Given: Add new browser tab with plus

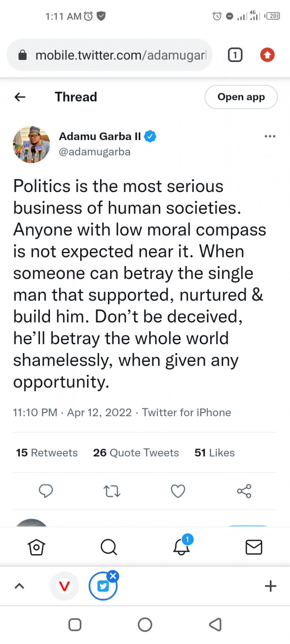Looking at the screenshot, I should click(271, 586).
